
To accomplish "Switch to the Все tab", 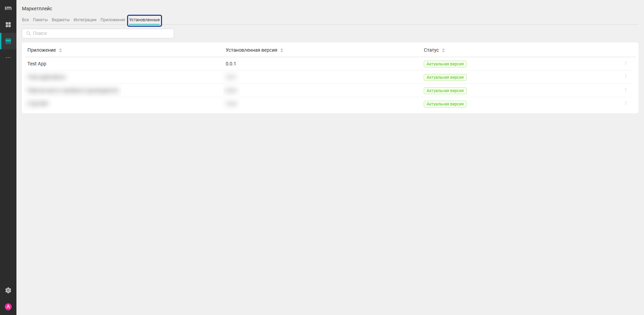I will coord(25,20).
